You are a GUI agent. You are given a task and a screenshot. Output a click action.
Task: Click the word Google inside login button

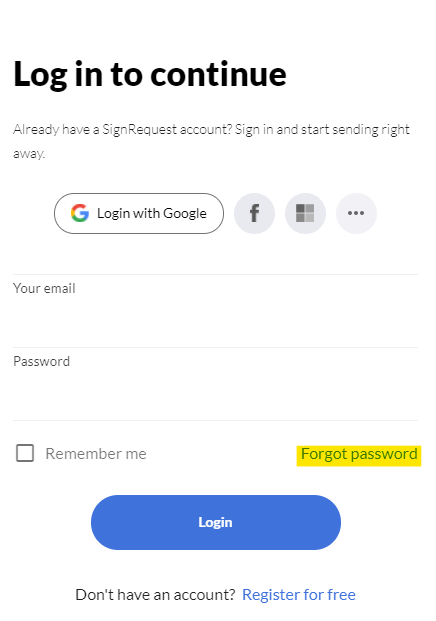click(x=185, y=213)
